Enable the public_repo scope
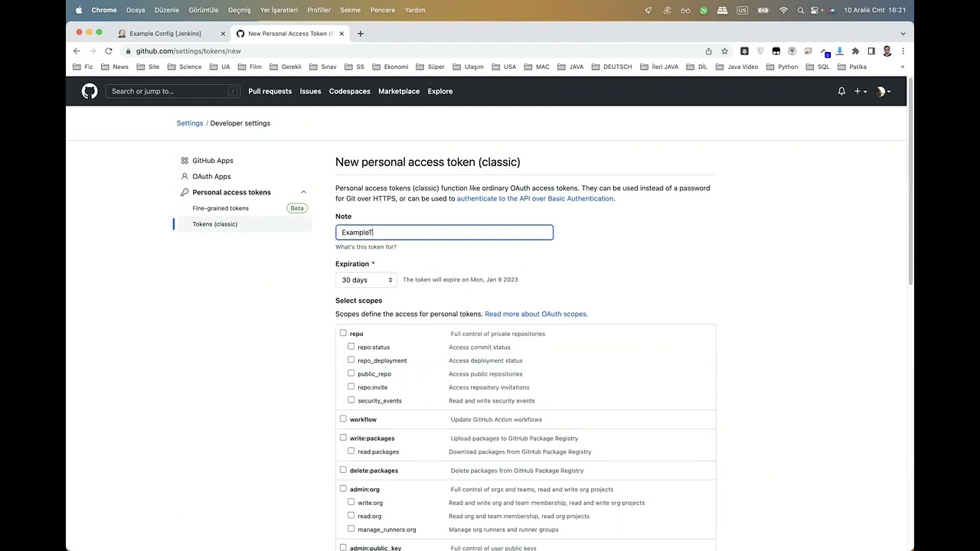980x551 pixels. (351, 373)
